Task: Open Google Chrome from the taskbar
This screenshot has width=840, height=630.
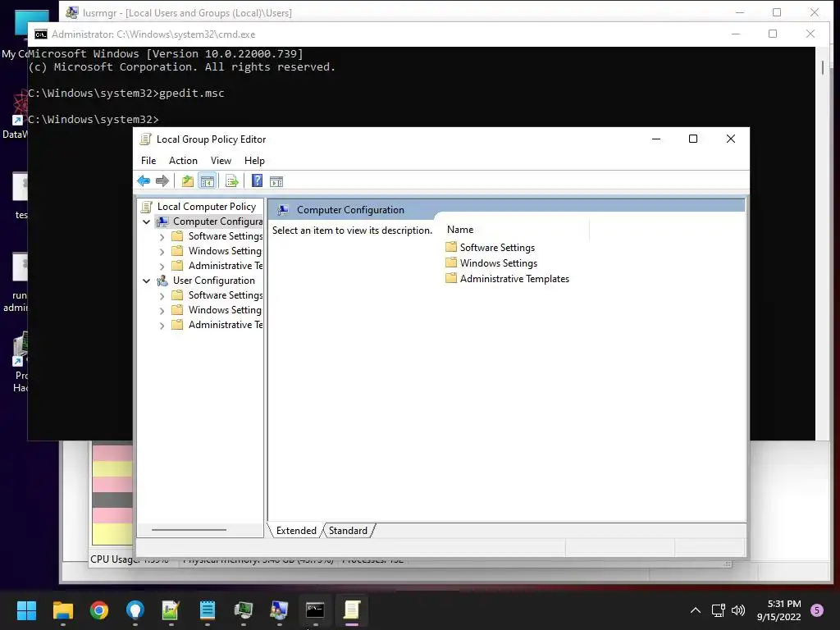Action: click(x=99, y=610)
